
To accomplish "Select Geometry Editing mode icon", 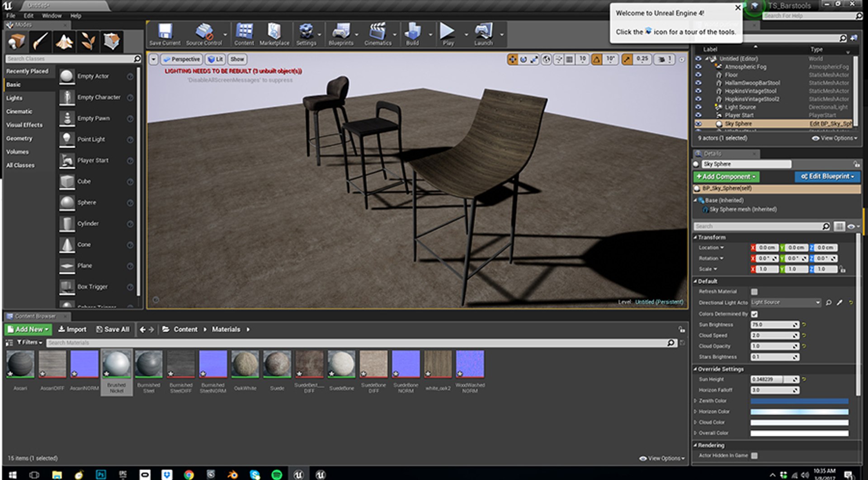I will pyautogui.click(x=111, y=42).
